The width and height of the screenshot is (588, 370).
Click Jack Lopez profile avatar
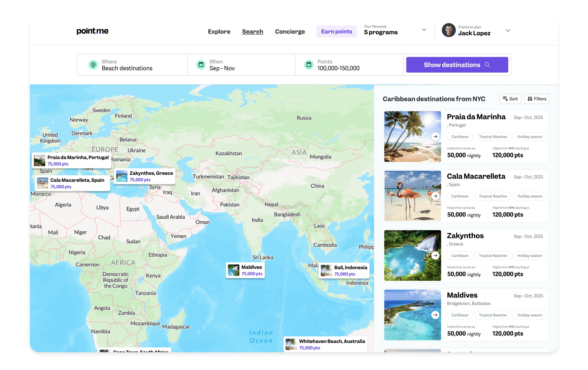(449, 30)
